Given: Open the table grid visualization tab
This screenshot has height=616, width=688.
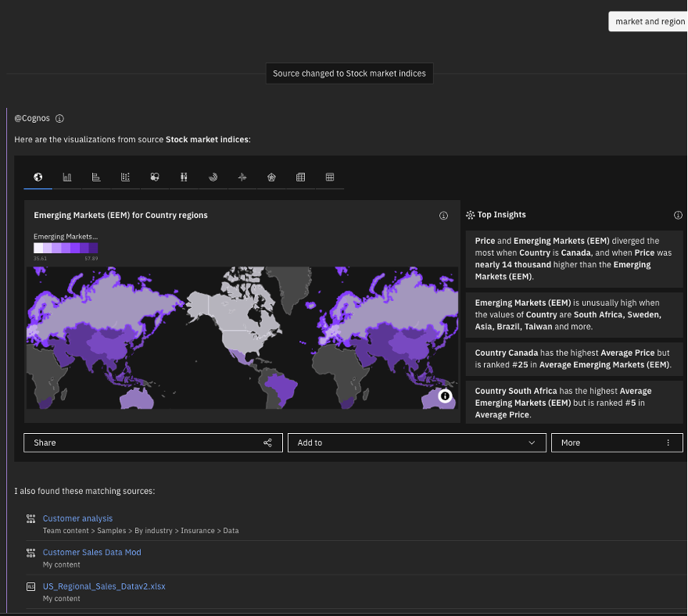Looking at the screenshot, I should pos(330,177).
